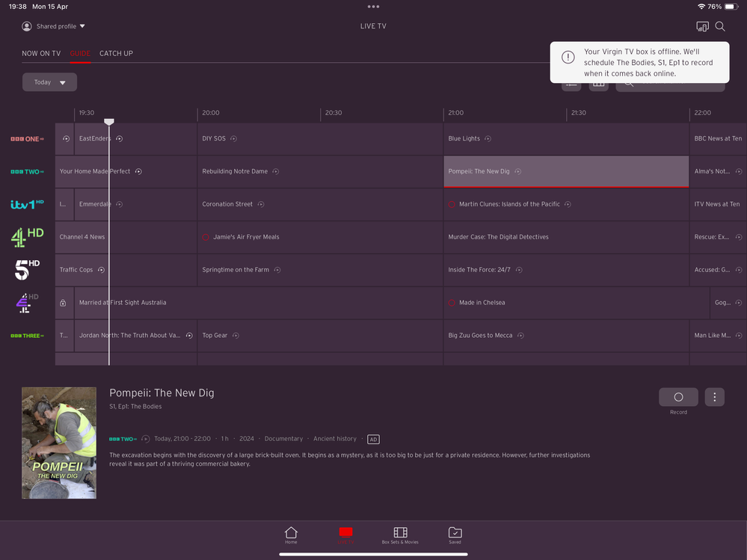Tap the current time marker handle
The height and width of the screenshot is (560, 747).
(109, 122)
